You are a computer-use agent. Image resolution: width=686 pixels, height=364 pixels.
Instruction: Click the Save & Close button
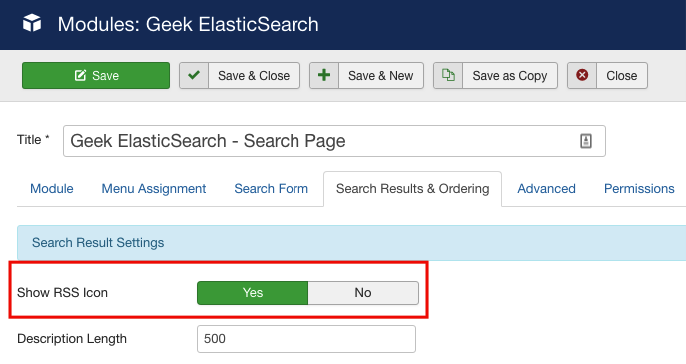[x=239, y=76]
